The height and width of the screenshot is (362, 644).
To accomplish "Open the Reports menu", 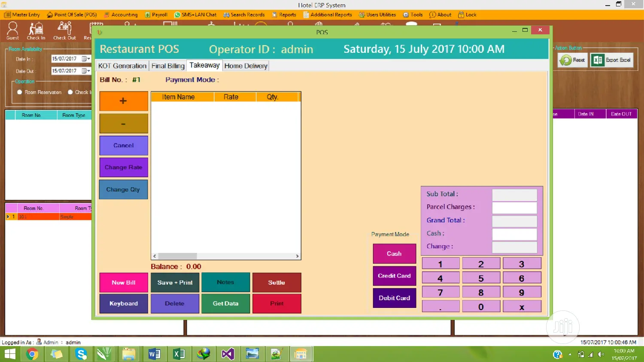I will 284,15.
